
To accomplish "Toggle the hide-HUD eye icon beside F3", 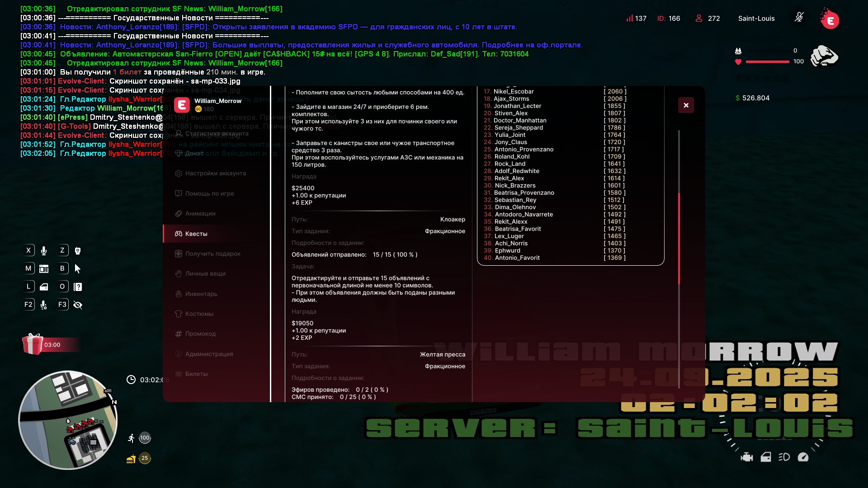I will click(78, 305).
